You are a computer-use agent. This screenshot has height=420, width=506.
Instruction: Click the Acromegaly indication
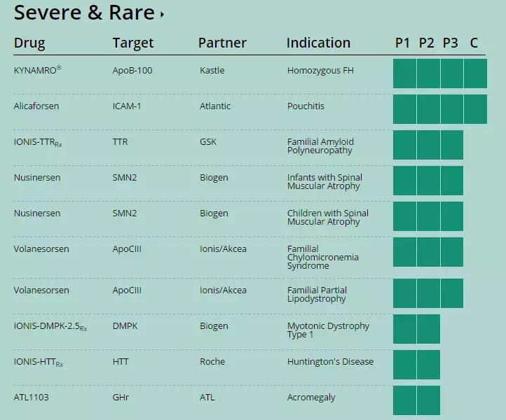coord(311,398)
